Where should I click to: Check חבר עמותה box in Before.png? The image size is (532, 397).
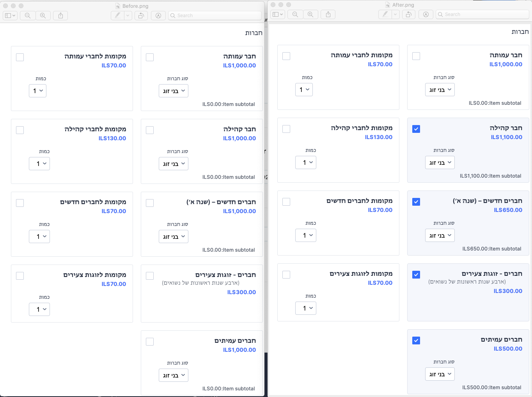(150, 57)
